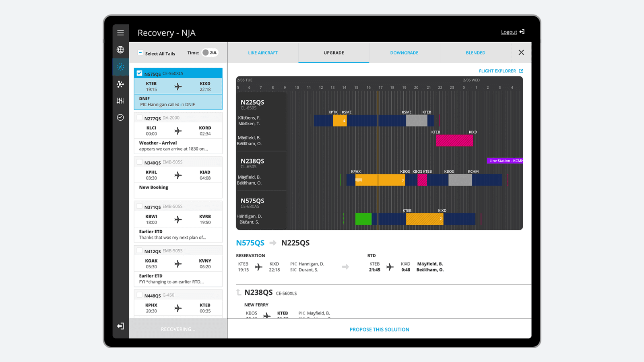This screenshot has width=644, height=362.
Task: Click the airplane icon in Reservation section
Action: pos(259,267)
